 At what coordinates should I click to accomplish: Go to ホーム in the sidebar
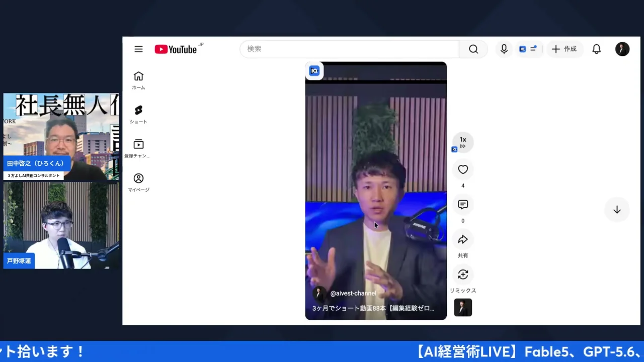point(138,80)
